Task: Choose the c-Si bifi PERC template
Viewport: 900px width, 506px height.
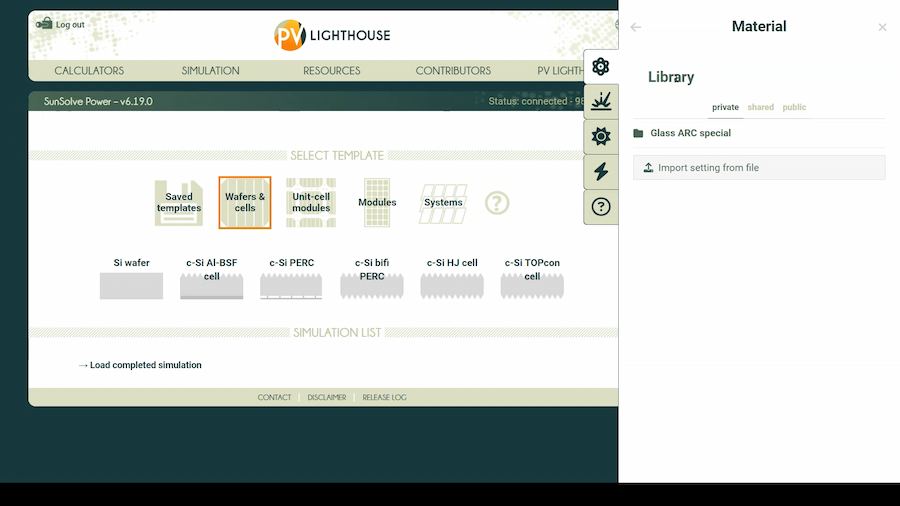Action: [x=372, y=278]
